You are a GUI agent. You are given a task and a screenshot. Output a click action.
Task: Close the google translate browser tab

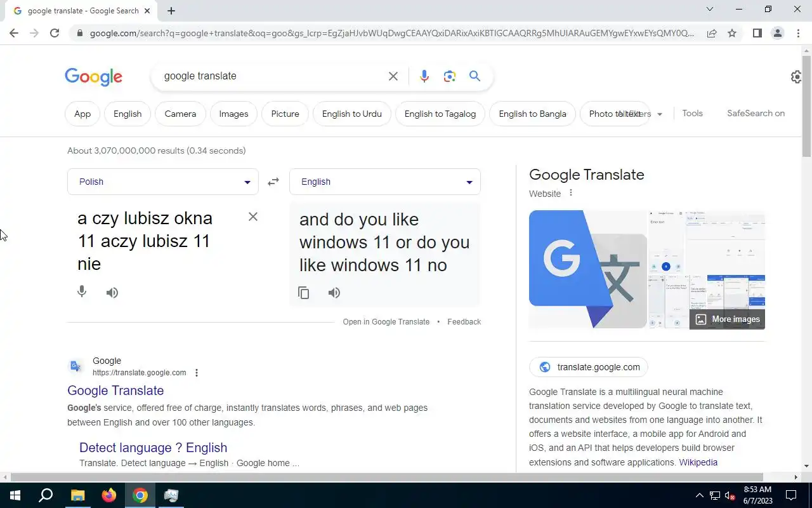click(148, 11)
